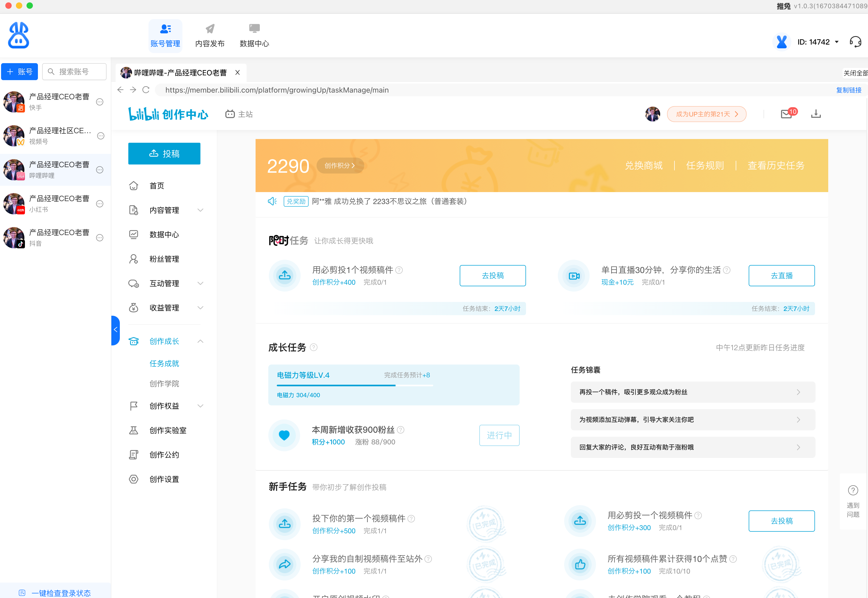This screenshot has width=868, height=598.
Task: Open 首页 in sidebar
Action: click(x=156, y=186)
